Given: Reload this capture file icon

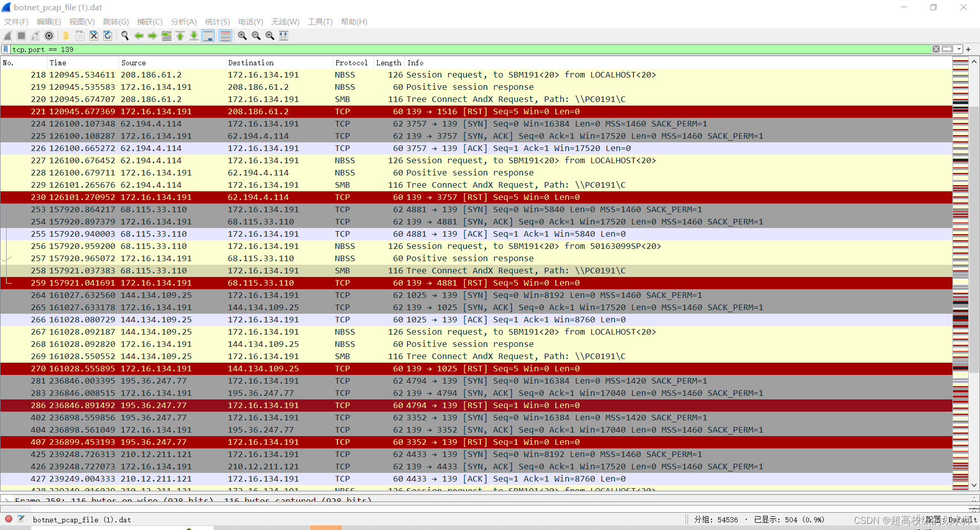Looking at the screenshot, I should coord(108,36).
